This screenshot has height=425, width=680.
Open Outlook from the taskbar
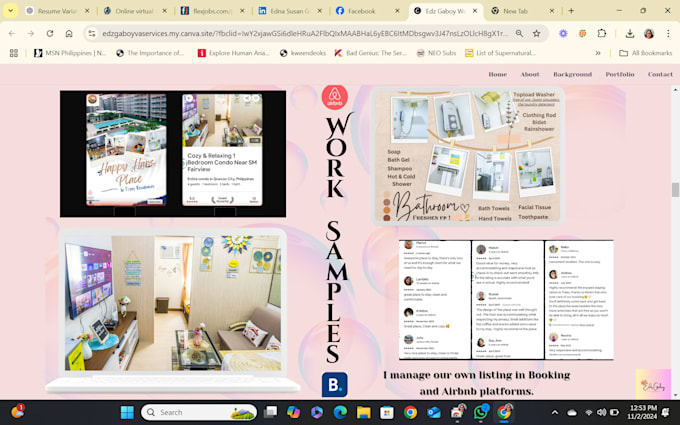click(x=433, y=412)
